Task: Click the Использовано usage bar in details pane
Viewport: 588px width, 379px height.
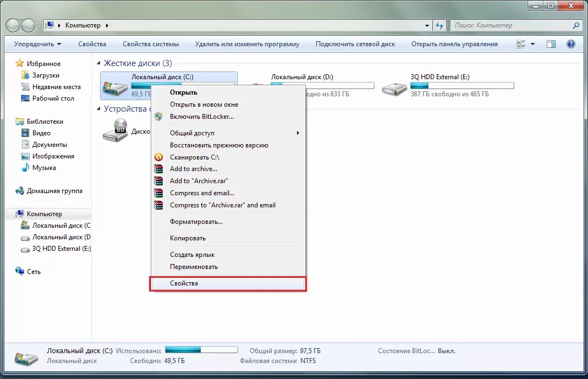Action: [x=201, y=349]
